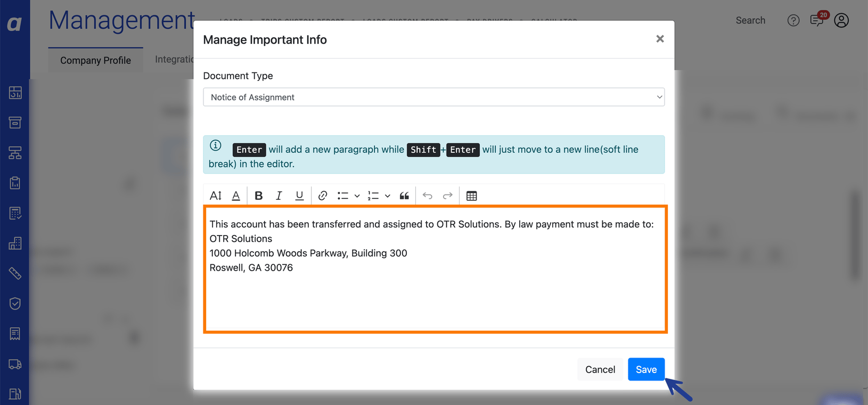868x405 pixels.
Task: Toggle underline formatting
Action: pos(299,196)
